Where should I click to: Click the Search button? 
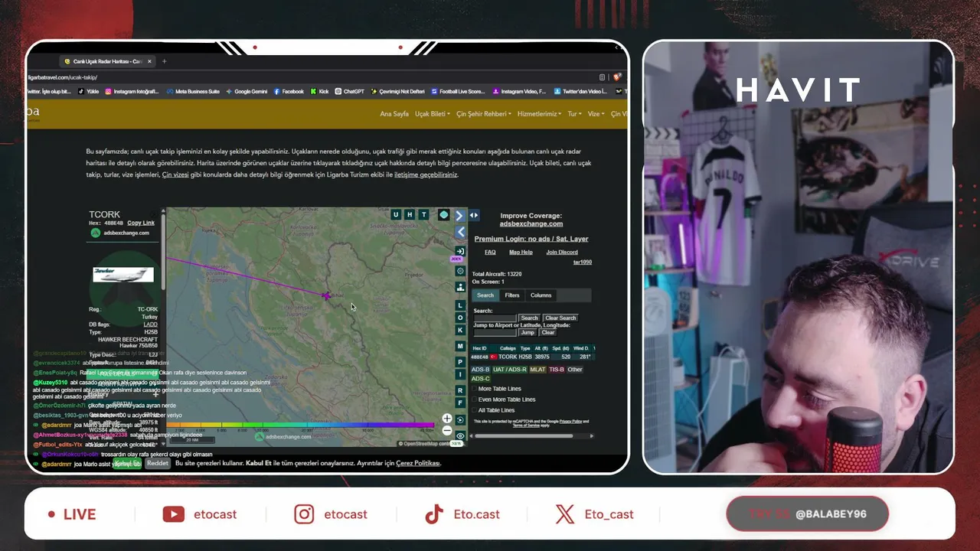click(x=529, y=318)
